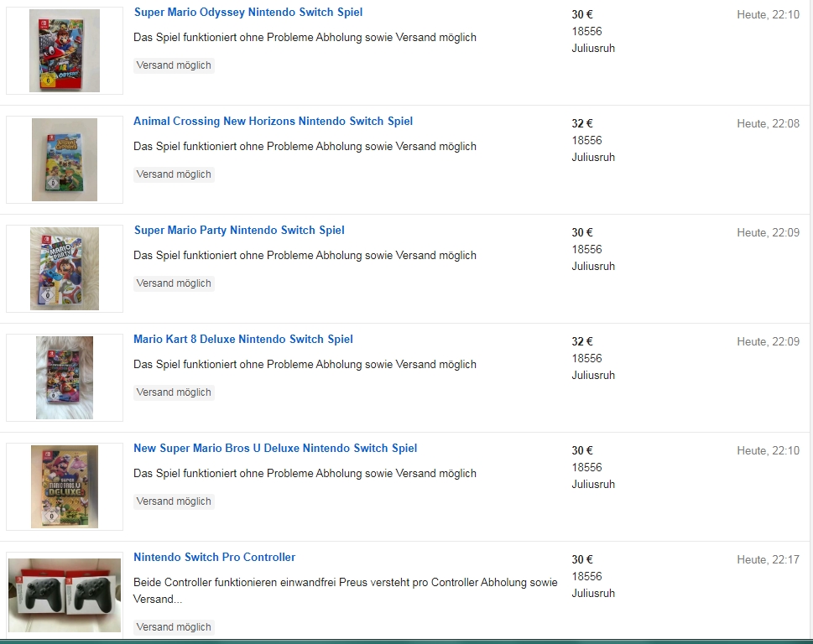
Task: Click Super Mario Party cover thumbnail
Action: [65, 268]
